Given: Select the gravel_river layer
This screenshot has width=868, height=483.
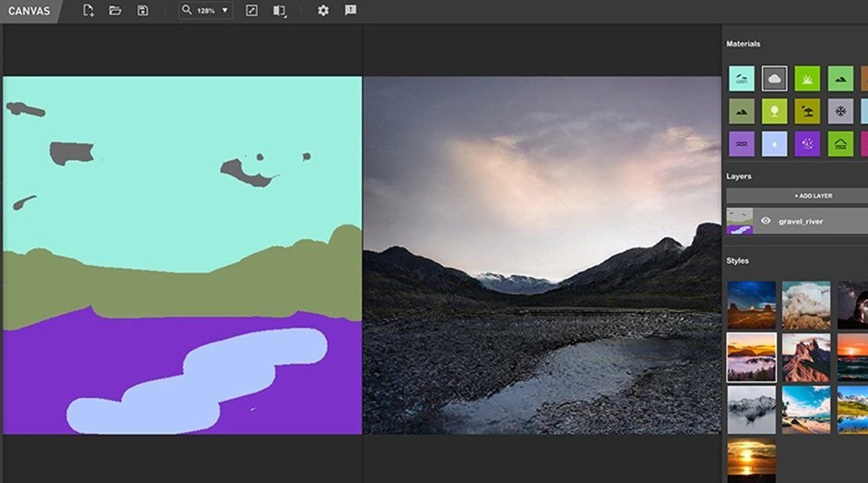Looking at the screenshot, I should pos(807,221).
